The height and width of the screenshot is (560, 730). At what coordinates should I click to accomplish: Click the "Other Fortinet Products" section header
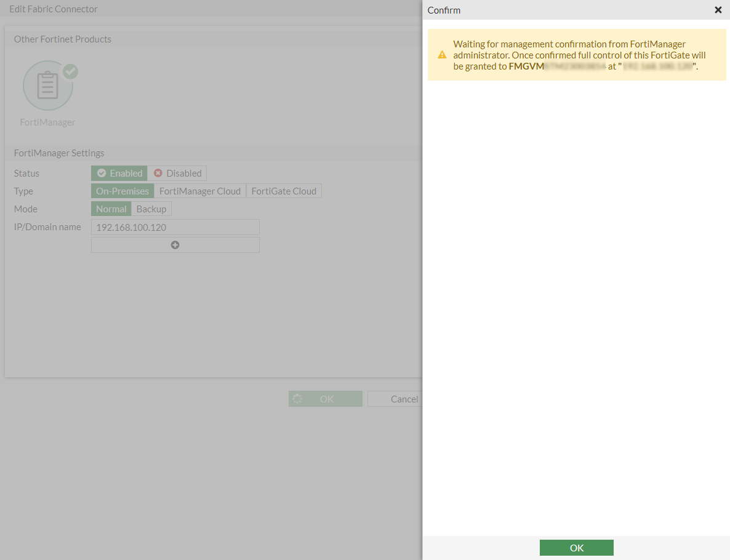tap(62, 39)
